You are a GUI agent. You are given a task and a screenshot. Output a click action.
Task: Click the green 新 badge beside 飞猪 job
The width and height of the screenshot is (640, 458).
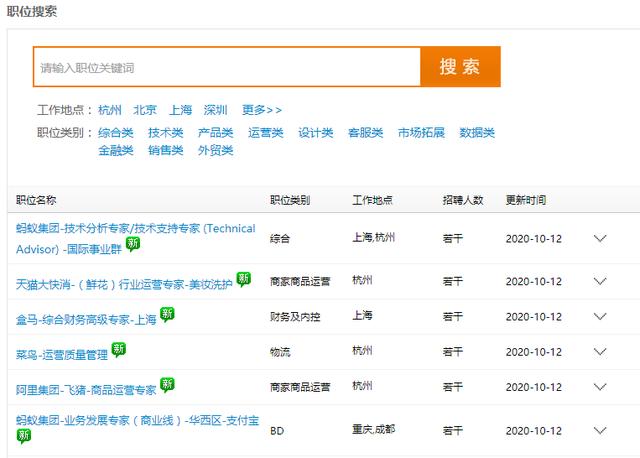167,385
